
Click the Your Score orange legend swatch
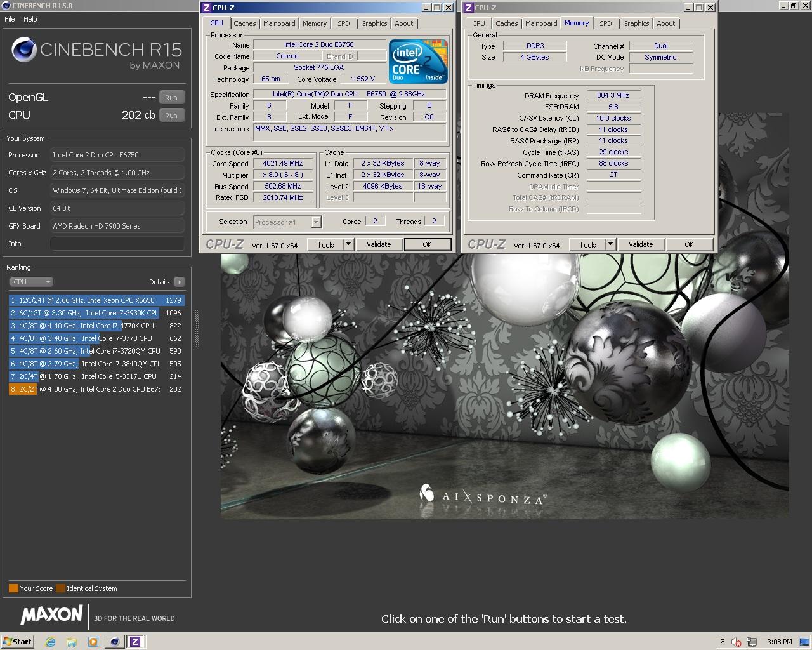pos(13,588)
